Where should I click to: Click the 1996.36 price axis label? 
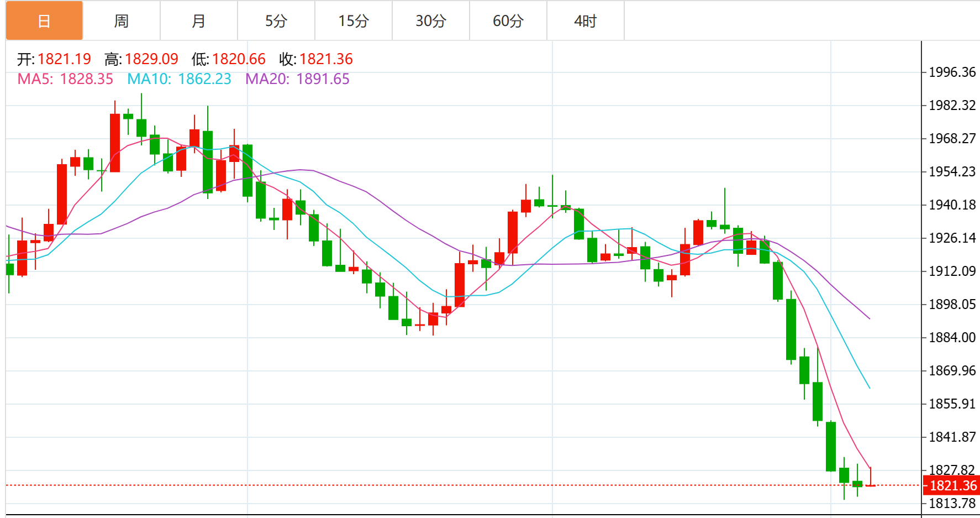952,72
